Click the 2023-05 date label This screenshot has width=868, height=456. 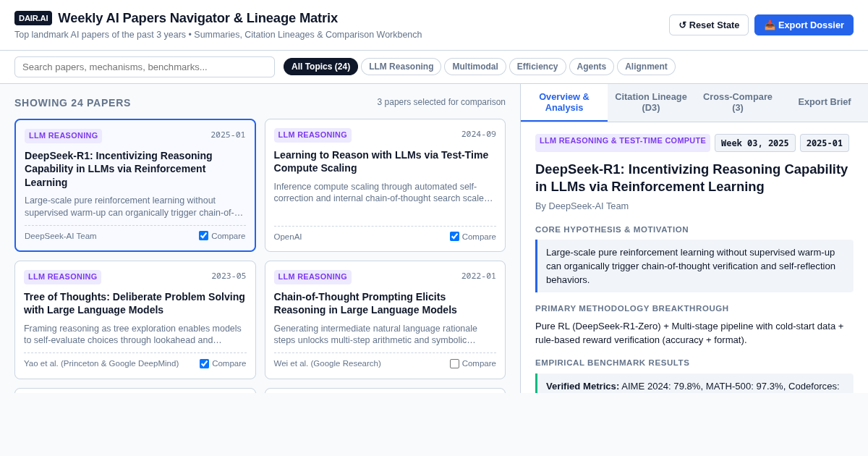(229, 276)
